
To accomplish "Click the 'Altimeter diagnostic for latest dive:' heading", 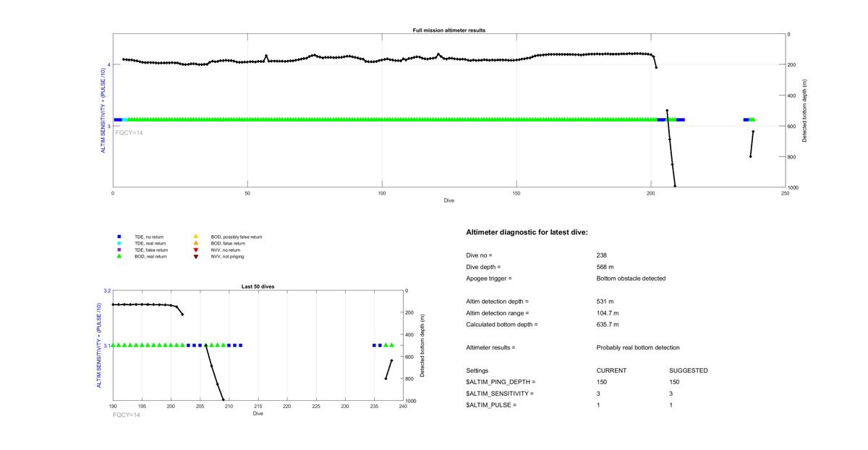I will click(527, 232).
